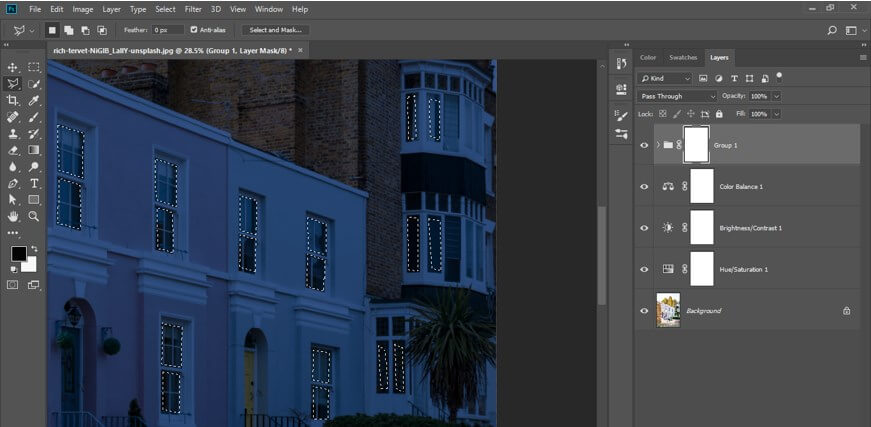Select the Dodge tool
Image resolution: width=871 pixels, height=427 pixels.
coord(34,167)
